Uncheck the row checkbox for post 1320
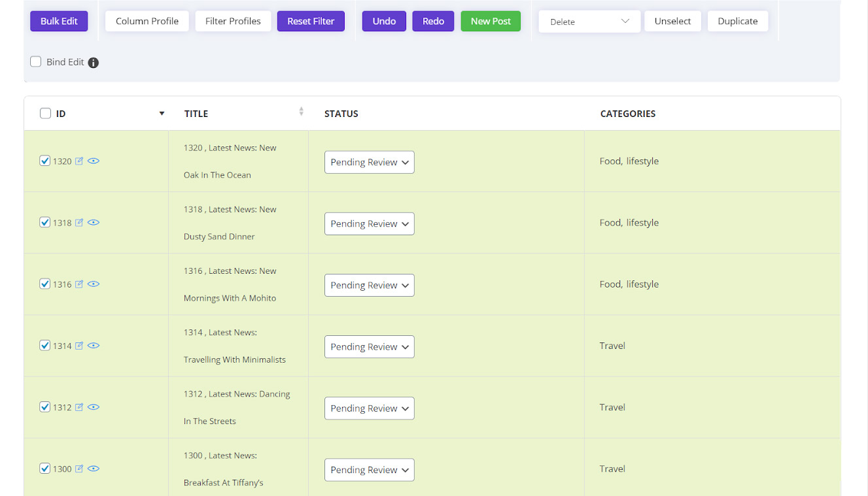Viewport: 868px width, 496px height. click(x=44, y=160)
